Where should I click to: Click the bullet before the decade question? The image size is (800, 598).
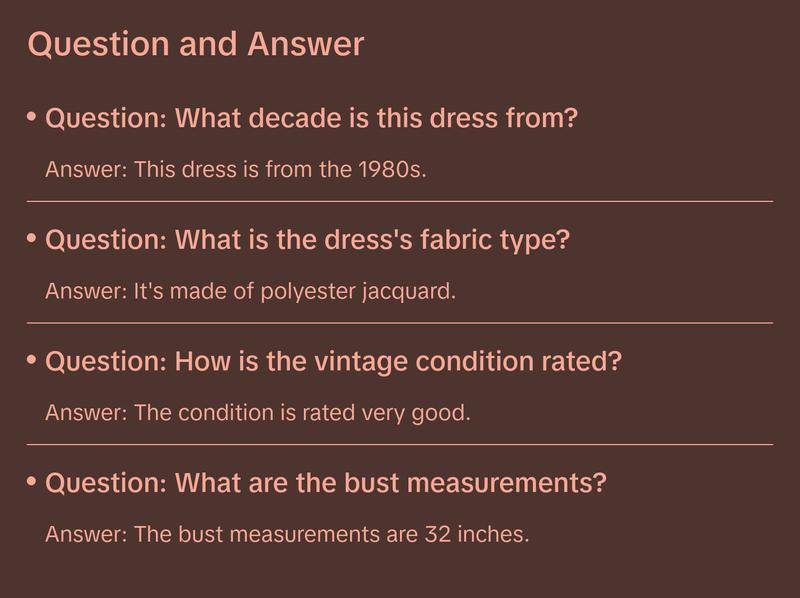point(32,118)
